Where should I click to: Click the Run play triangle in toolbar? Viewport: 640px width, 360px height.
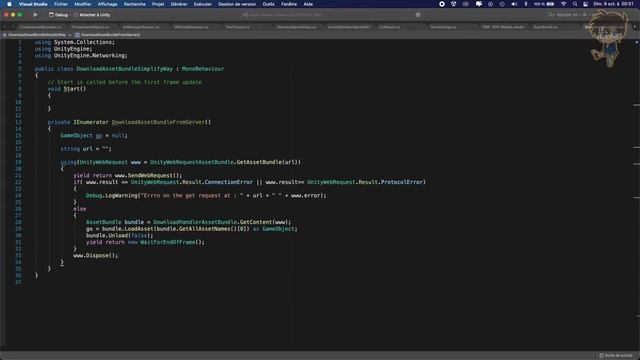coord(36,15)
